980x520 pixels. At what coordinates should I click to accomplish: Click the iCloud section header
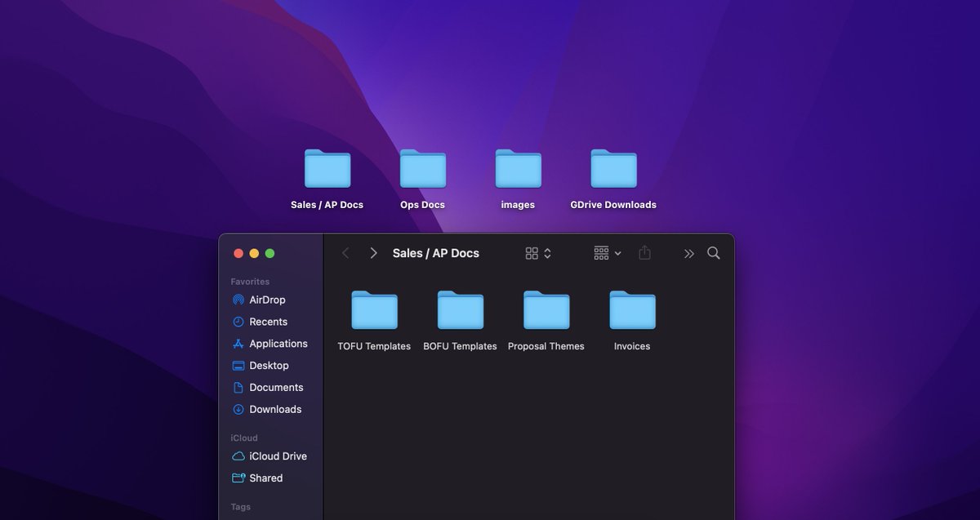pyautogui.click(x=244, y=438)
